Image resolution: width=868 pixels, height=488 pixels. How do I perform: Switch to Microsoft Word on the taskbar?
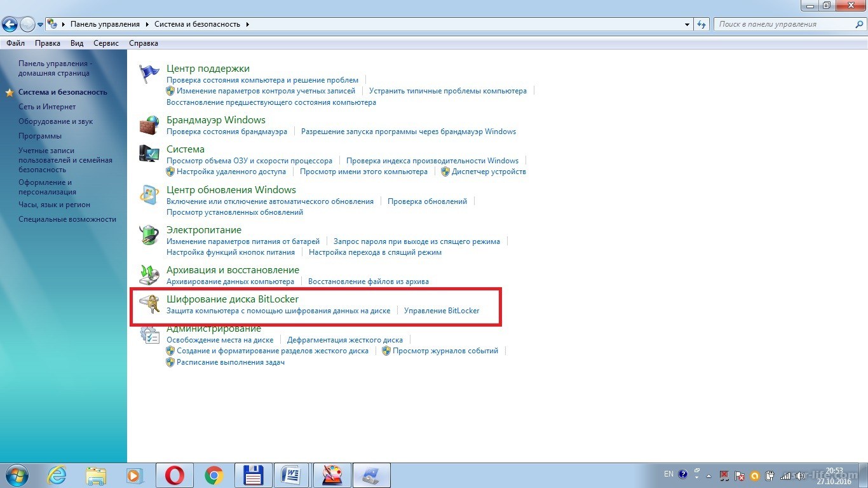[x=292, y=475]
